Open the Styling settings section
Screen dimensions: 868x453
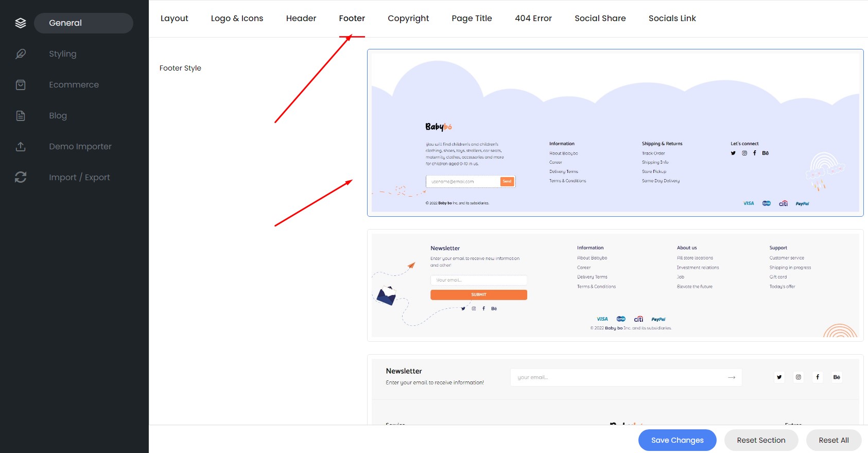pos(63,54)
